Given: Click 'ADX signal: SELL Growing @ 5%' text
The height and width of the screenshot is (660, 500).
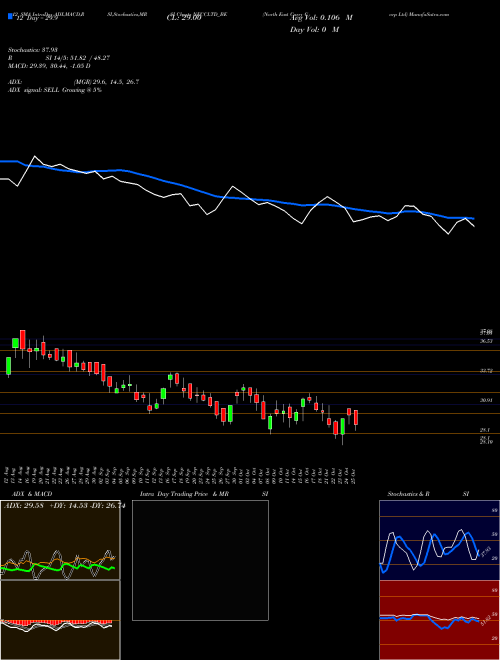Looking at the screenshot, I should (55, 90).
